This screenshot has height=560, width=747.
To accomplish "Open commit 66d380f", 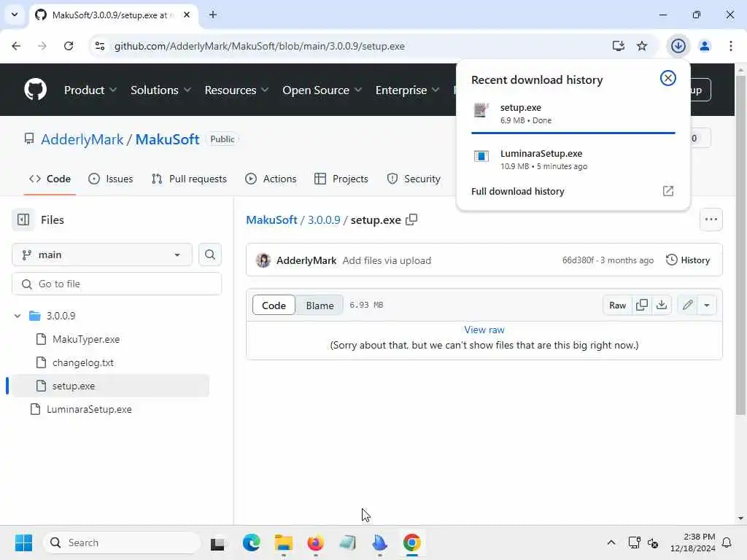I will 578,260.
